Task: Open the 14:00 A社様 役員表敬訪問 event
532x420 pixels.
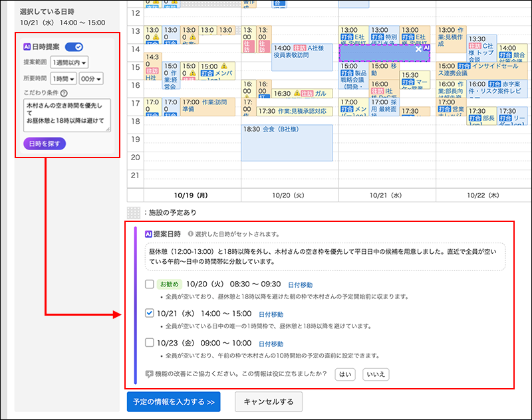Action: (x=302, y=57)
